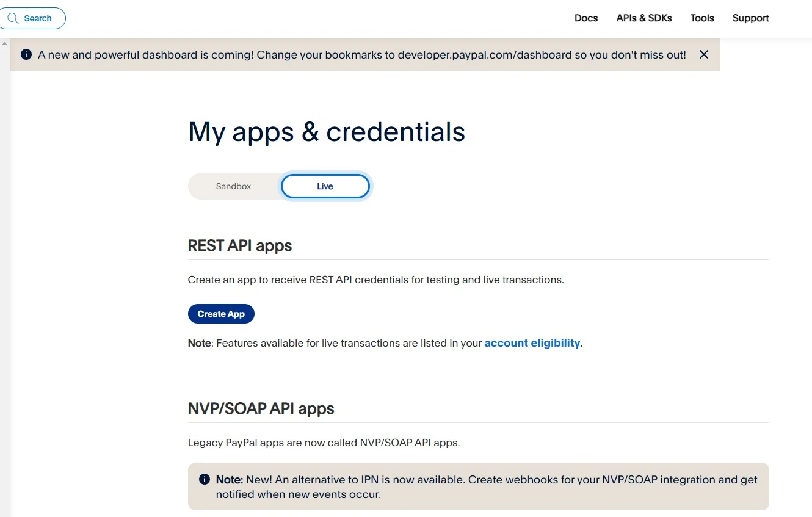The image size is (812, 517).
Task: Click the My apps & credentials heading
Action: pyautogui.click(x=327, y=132)
